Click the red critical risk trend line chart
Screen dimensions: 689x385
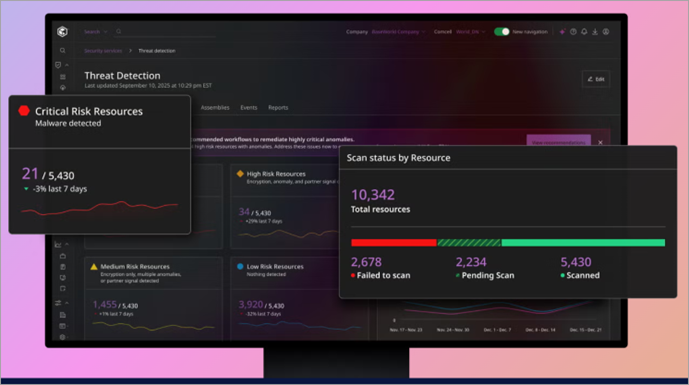(100, 208)
